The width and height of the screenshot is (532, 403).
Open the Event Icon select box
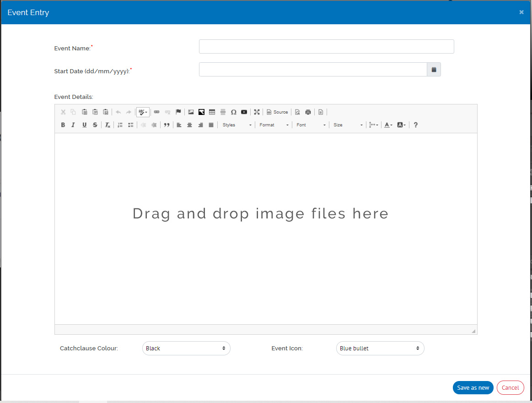coord(380,349)
